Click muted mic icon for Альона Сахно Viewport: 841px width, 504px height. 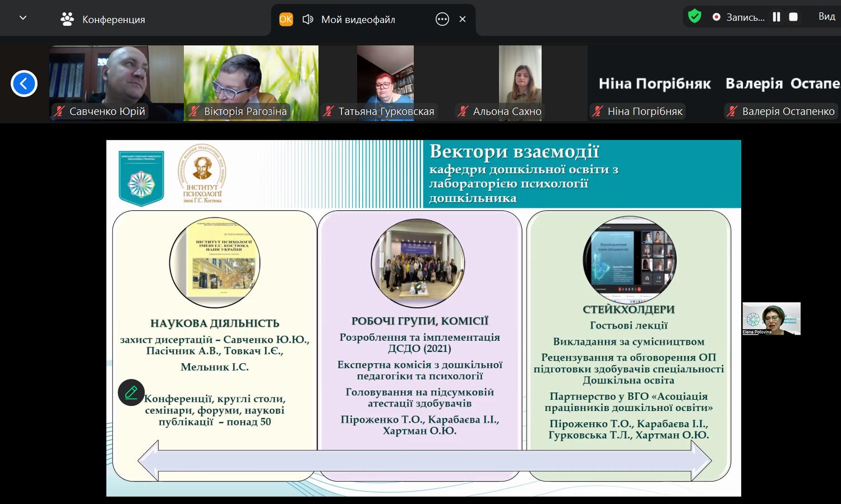463,112
